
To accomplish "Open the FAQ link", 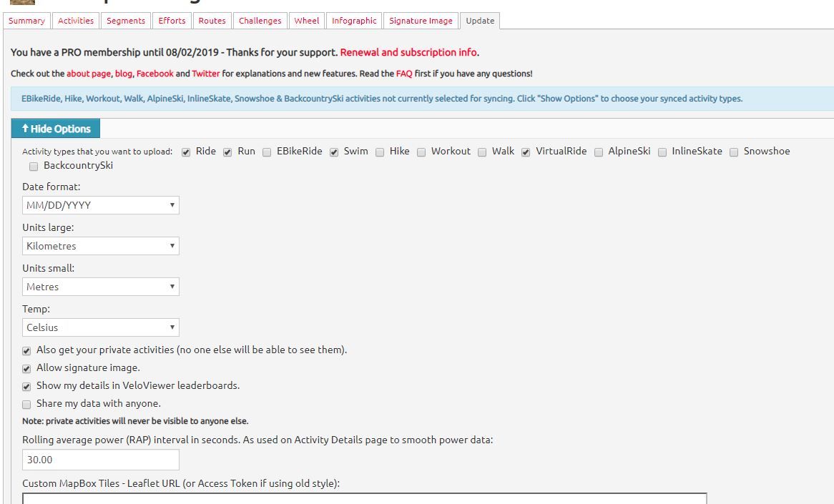I will (404, 74).
